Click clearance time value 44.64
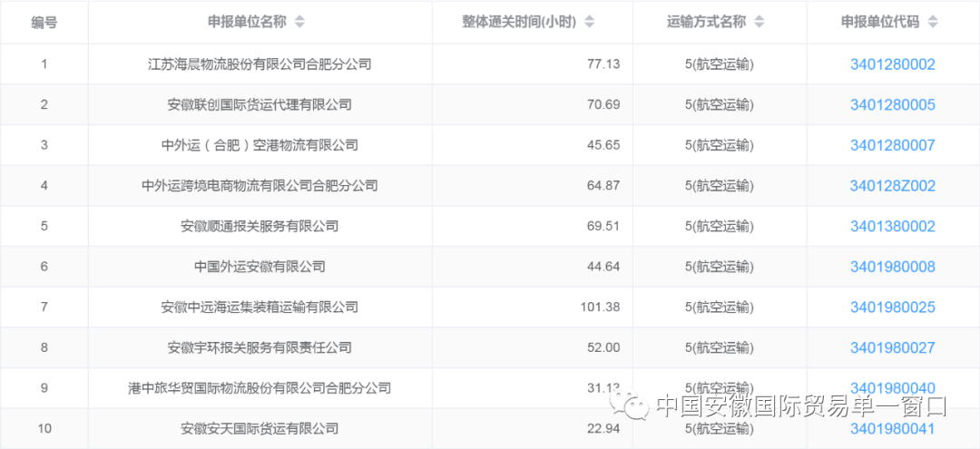The width and height of the screenshot is (980, 449). (603, 267)
